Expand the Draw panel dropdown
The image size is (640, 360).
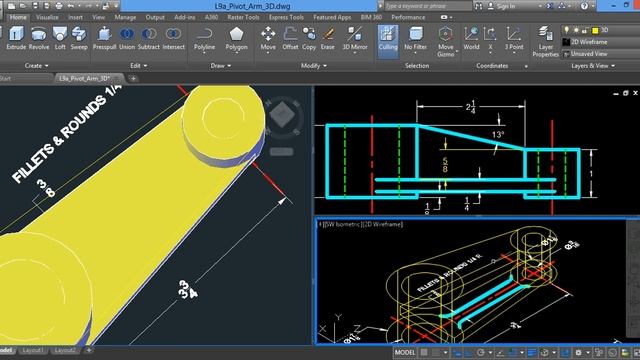click(x=221, y=66)
